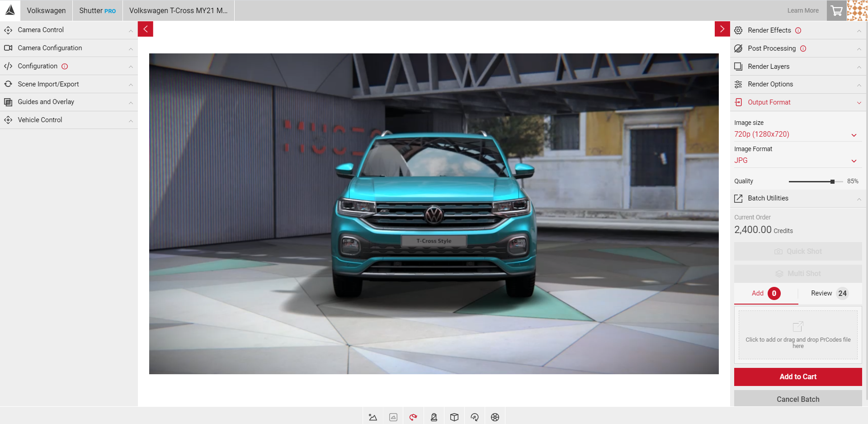Screen dimensions: 868x424
Task: Click the Batch Utilities export icon
Action: [x=738, y=198]
